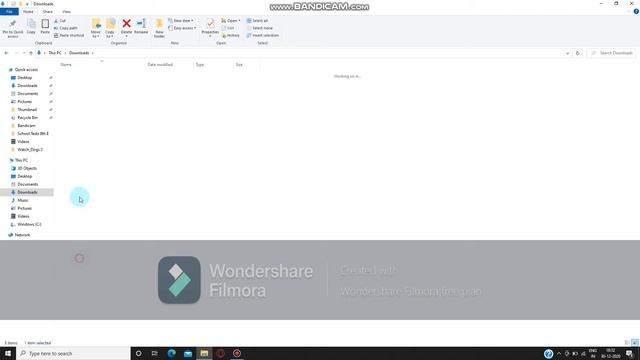
Task: Click the Refresh button by address bar
Action: coord(577,53)
